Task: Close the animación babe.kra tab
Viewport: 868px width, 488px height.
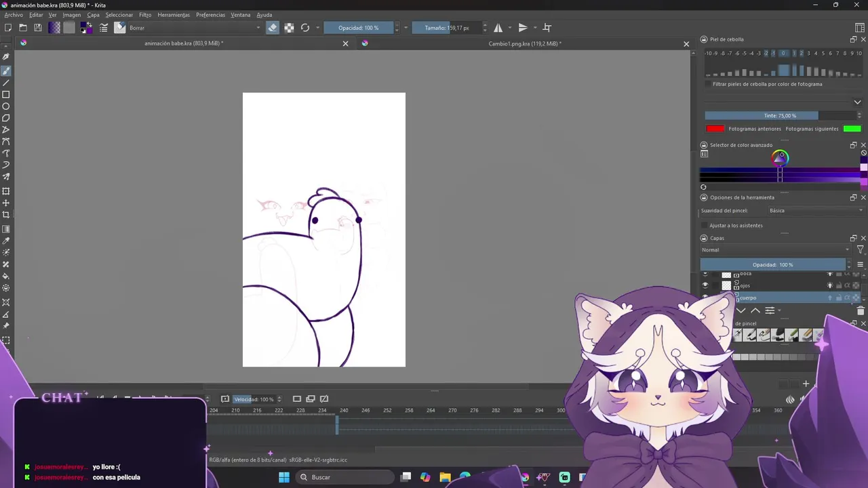Action: pyautogui.click(x=345, y=43)
